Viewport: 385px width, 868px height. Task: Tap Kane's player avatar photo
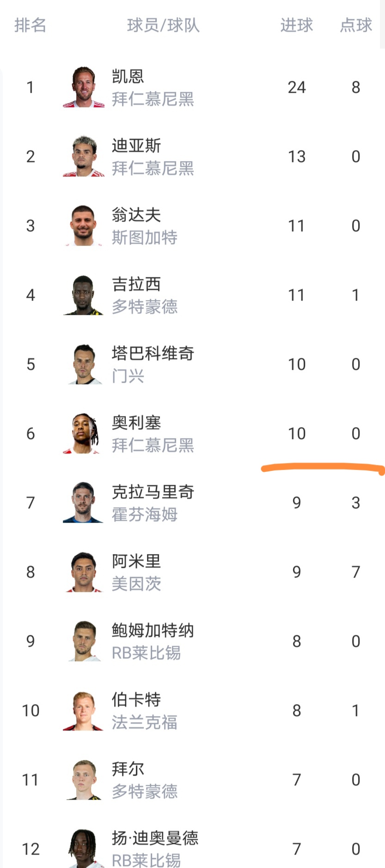[84, 87]
